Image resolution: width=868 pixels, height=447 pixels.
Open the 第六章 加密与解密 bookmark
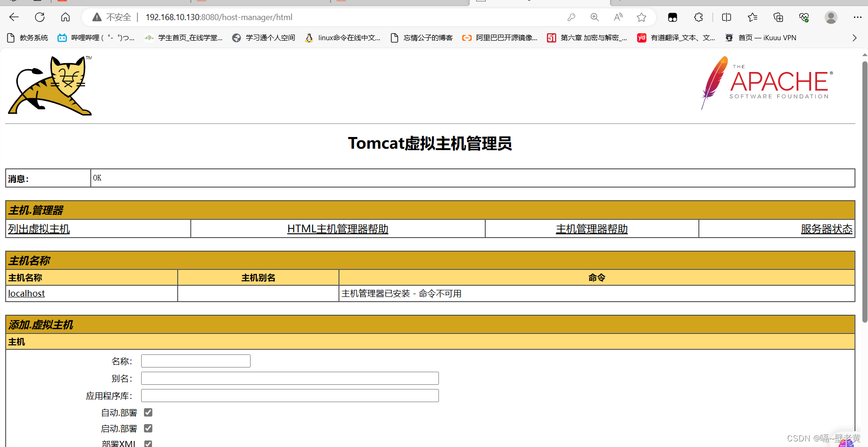point(587,38)
